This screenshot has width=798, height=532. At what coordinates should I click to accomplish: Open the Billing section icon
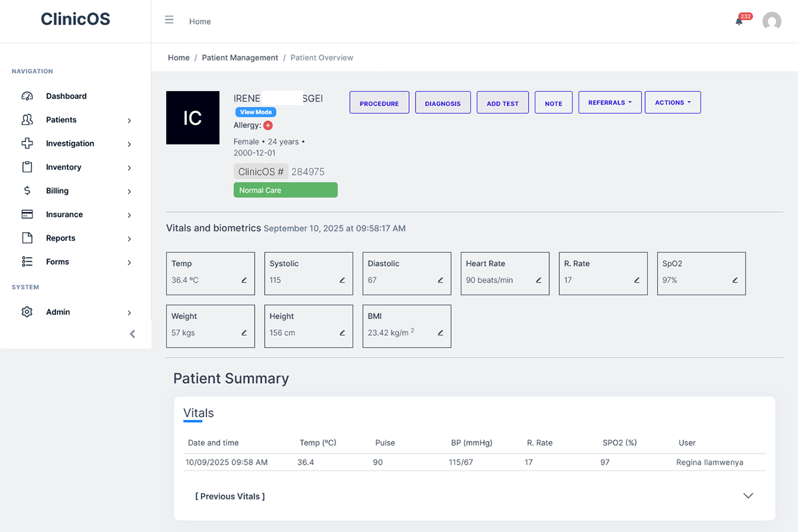pos(27,191)
